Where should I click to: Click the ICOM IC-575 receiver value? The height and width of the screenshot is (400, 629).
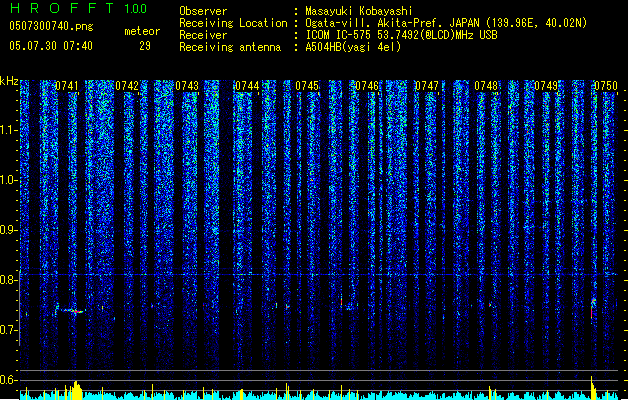coord(402,35)
